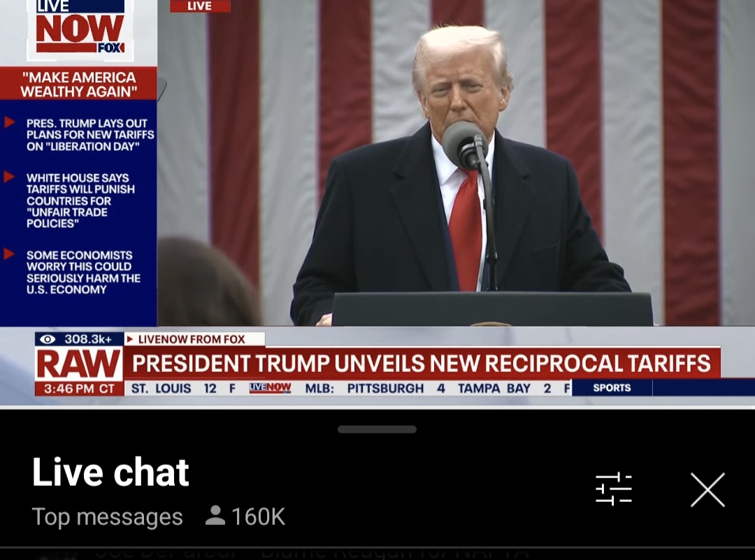Tap the SPORTS label on the ticker
The height and width of the screenshot is (560, 755).
pyautogui.click(x=612, y=387)
